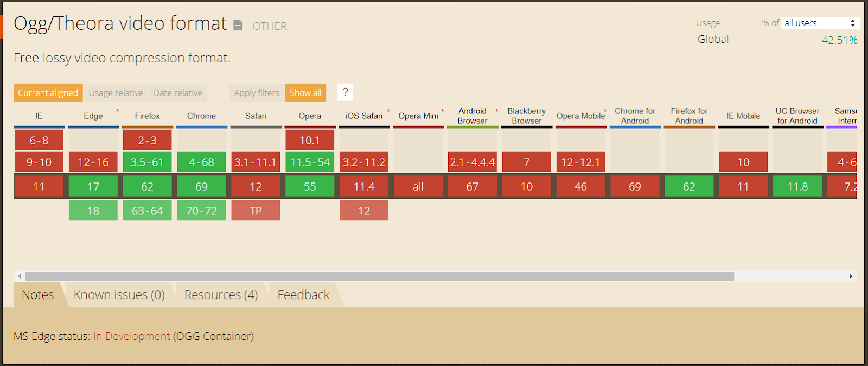
Task: Click the Blackberry Browser column header
Action: point(527,116)
